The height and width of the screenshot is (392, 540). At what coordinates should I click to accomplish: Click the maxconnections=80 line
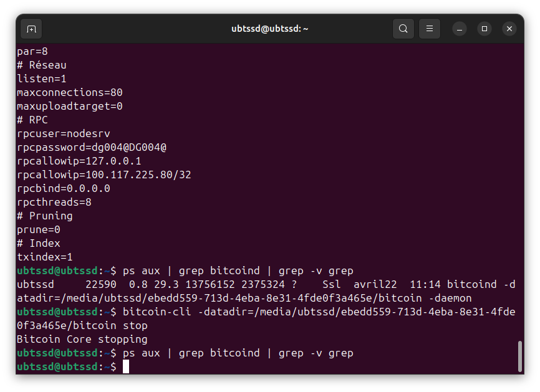tap(69, 92)
